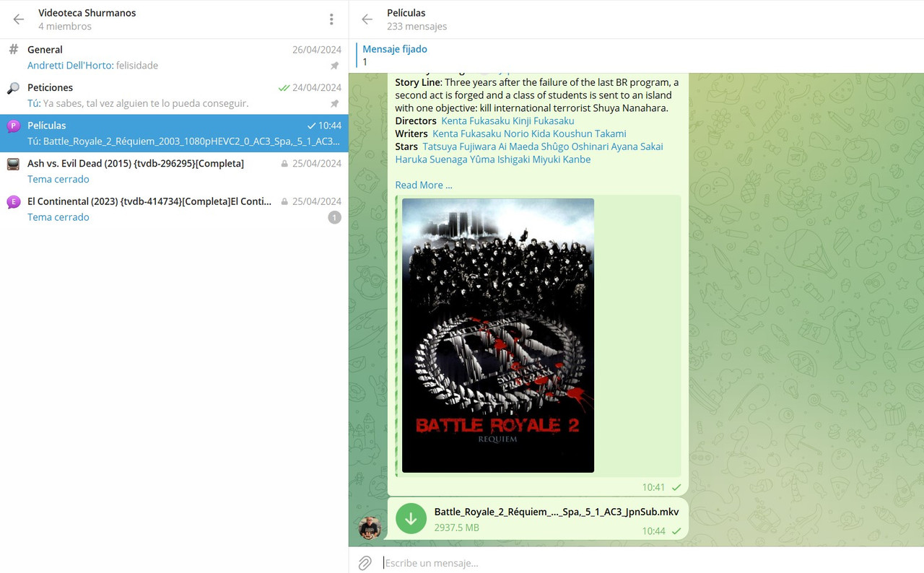This screenshot has height=573, width=924.
Task: Open the Read More ... link
Action: 424,185
